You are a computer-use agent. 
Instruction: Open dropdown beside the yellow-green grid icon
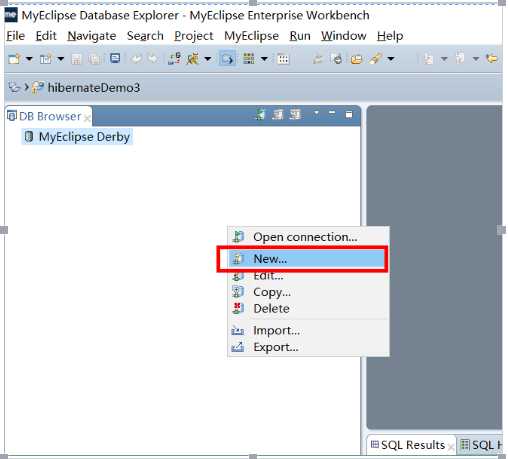(264, 59)
